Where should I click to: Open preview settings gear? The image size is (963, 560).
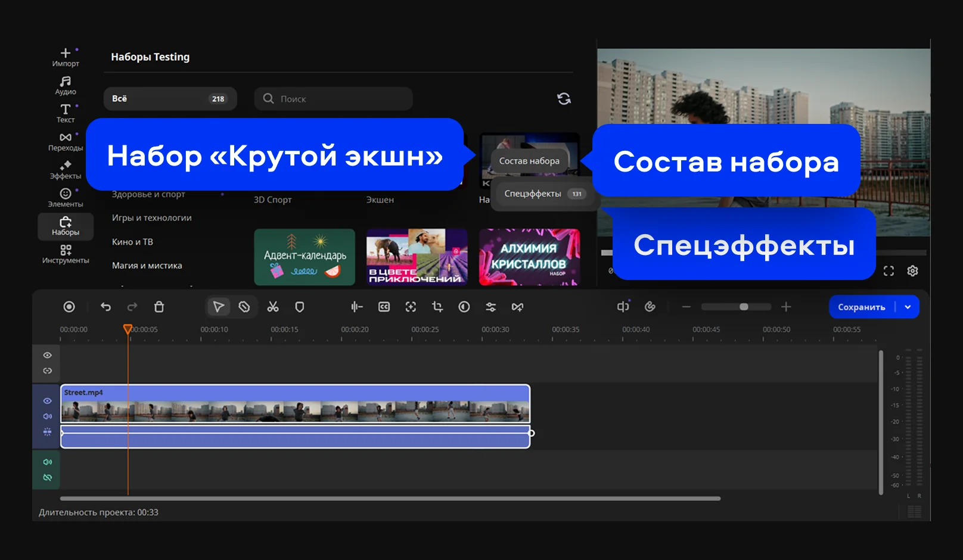pos(912,271)
